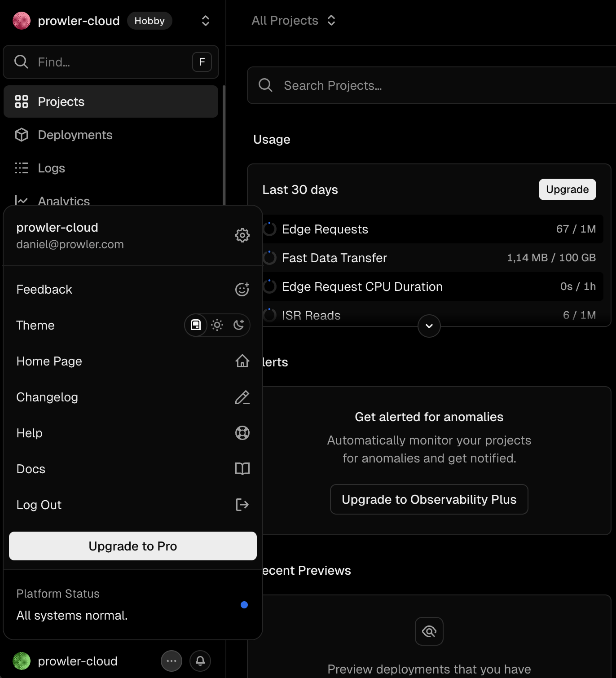Screen dimensions: 616x678
Task: Focus the Find input field
Action: pyautogui.click(x=111, y=62)
